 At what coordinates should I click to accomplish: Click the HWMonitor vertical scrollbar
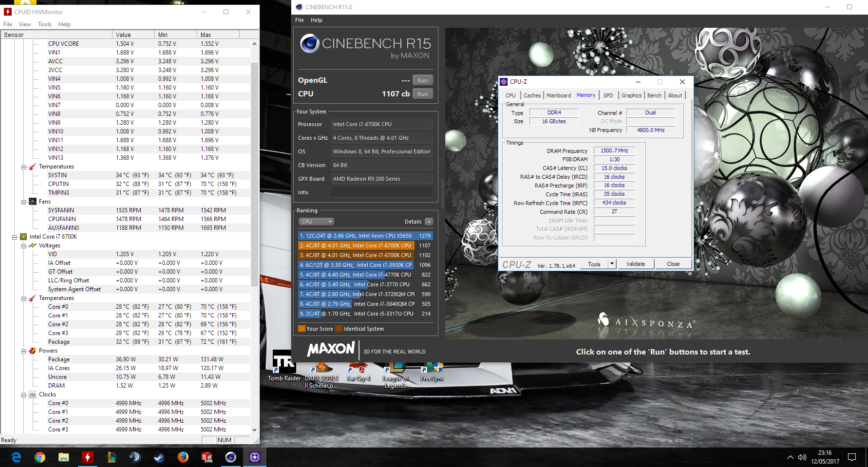[254, 174]
